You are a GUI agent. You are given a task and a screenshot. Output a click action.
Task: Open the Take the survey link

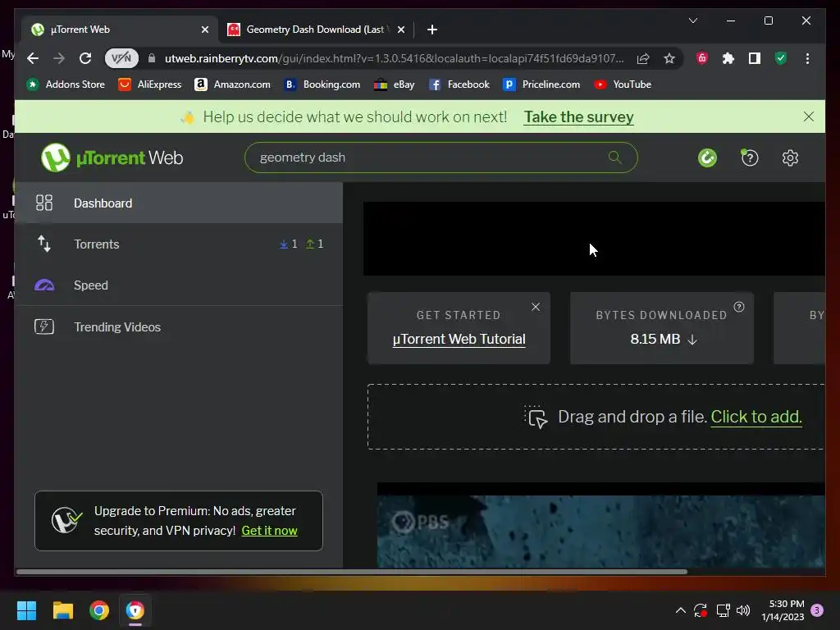tap(578, 116)
